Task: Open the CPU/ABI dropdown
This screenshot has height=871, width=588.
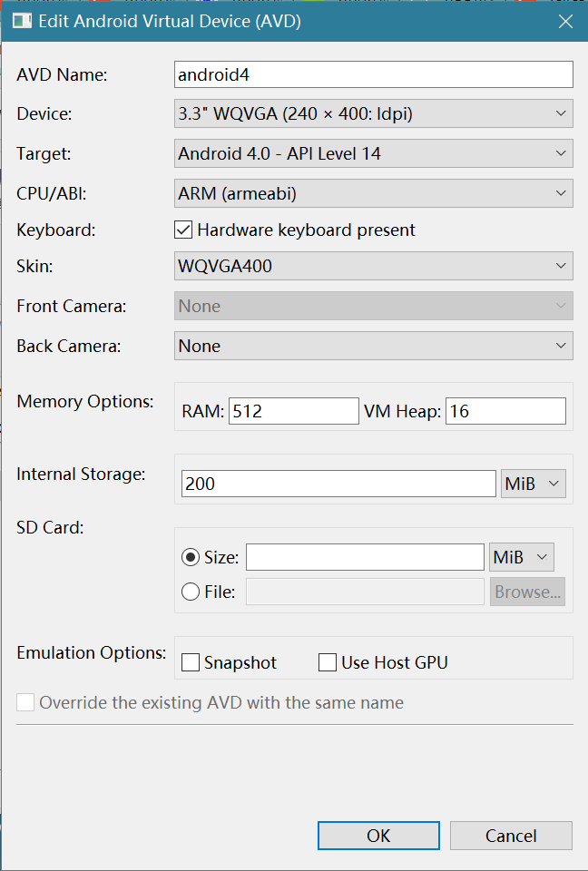Action: click(x=373, y=193)
